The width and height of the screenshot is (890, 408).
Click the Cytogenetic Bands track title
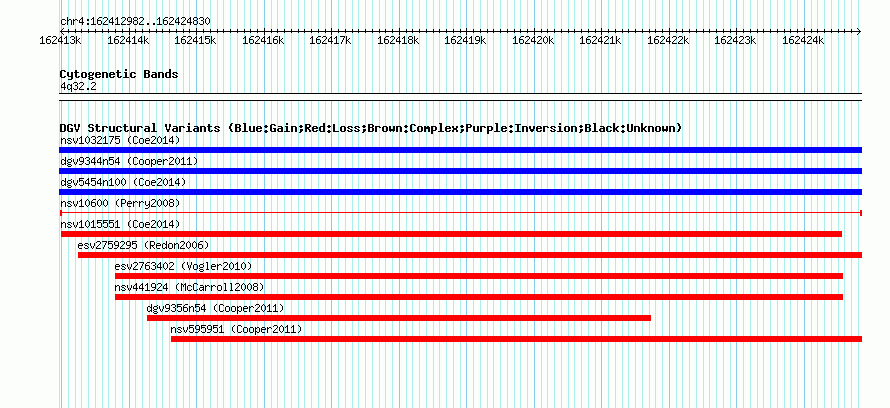pyautogui.click(x=119, y=74)
